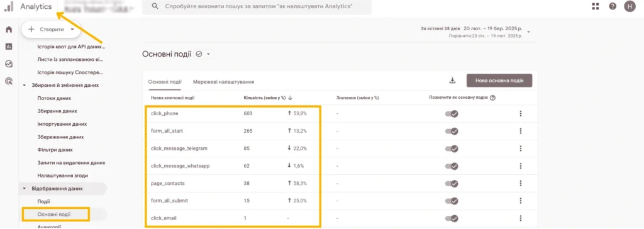The image size is (644, 229).
Task: Open the Advertising target icon
Action: pyautogui.click(x=9, y=81)
